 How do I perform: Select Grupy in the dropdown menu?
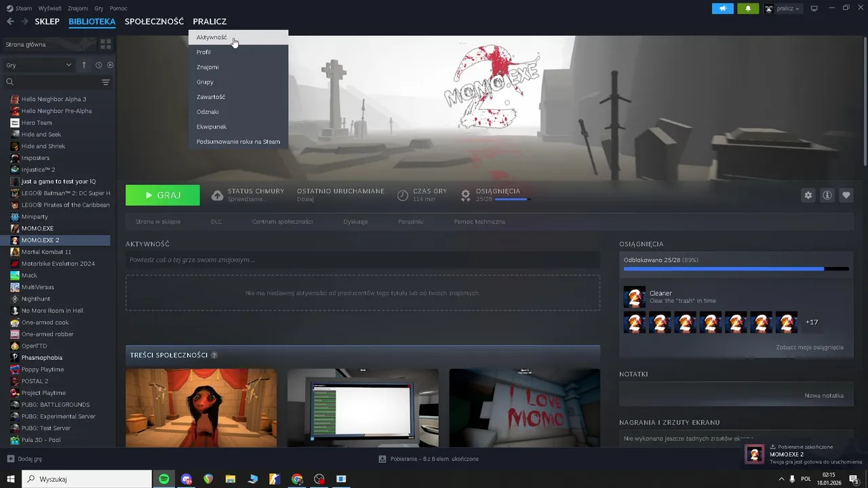click(x=238, y=82)
